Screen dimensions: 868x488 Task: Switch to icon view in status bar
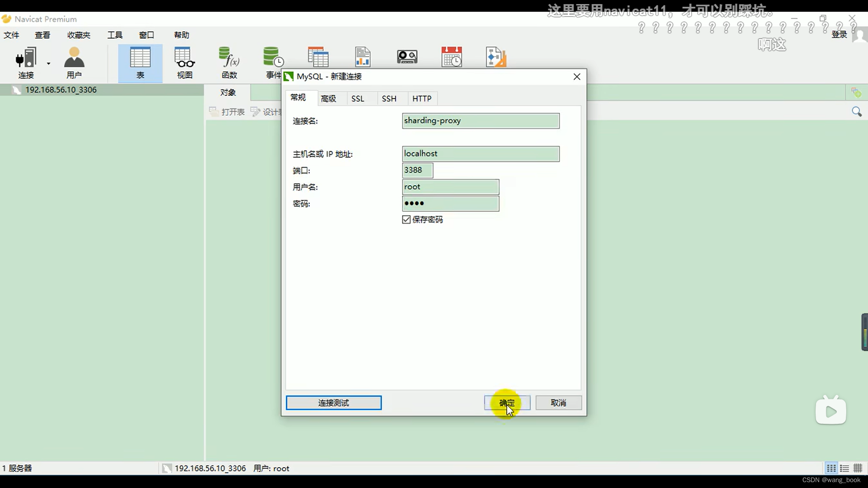pyautogui.click(x=831, y=468)
